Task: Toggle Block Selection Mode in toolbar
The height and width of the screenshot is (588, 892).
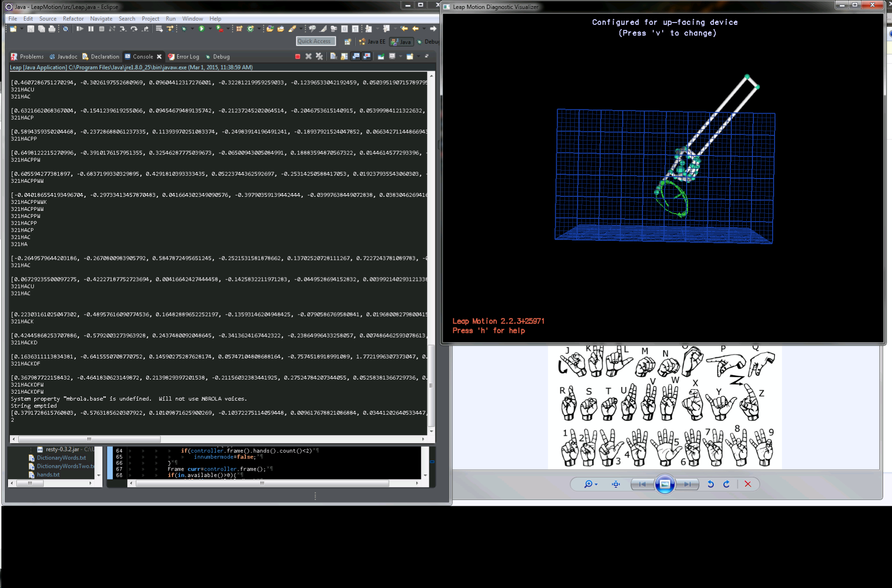Action: pos(344,29)
